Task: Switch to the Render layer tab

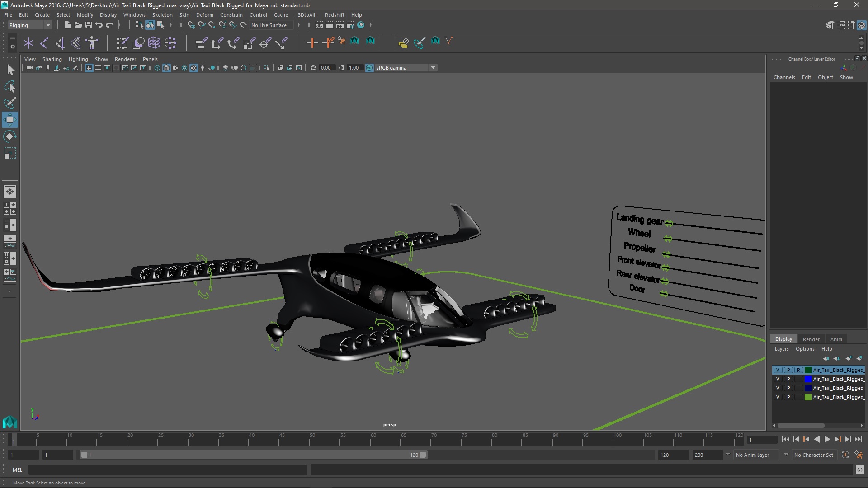Action: (811, 339)
